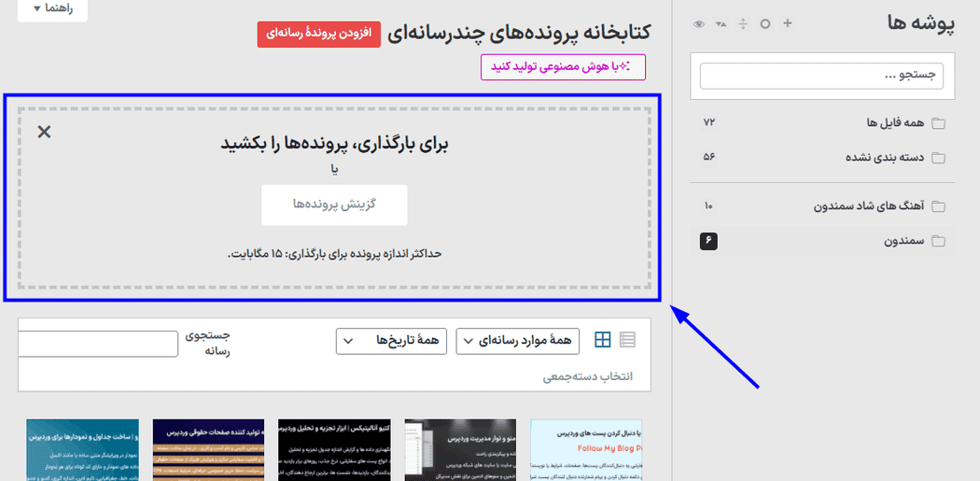
Task: Open the "همهٔ موارد رسانه‌ای" dropdown
Action: tap(518, 341)
